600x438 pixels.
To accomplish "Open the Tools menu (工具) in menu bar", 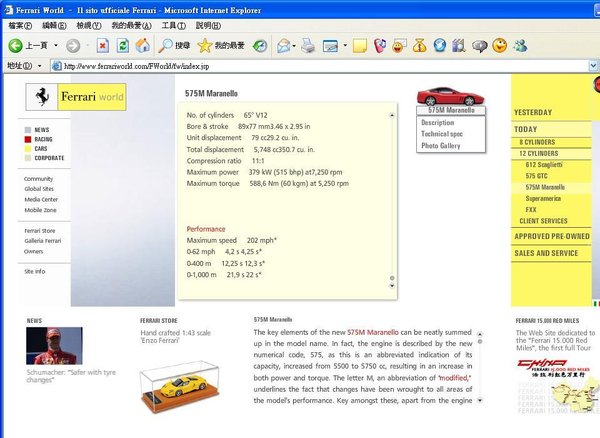I will pos(173,24).
